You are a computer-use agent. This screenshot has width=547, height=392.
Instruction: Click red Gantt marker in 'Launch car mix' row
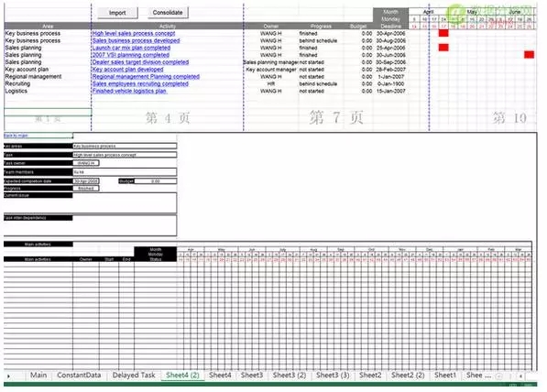click(443, 47)
